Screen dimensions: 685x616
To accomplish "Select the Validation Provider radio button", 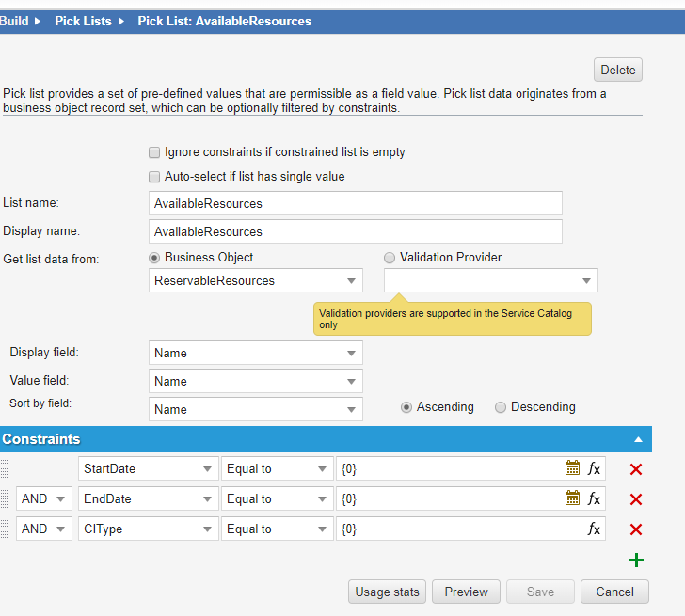I will click(x=390, y=258).
